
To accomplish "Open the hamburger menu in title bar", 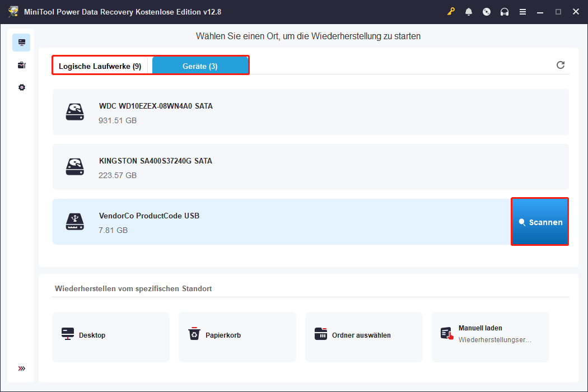I will [522, 12].
